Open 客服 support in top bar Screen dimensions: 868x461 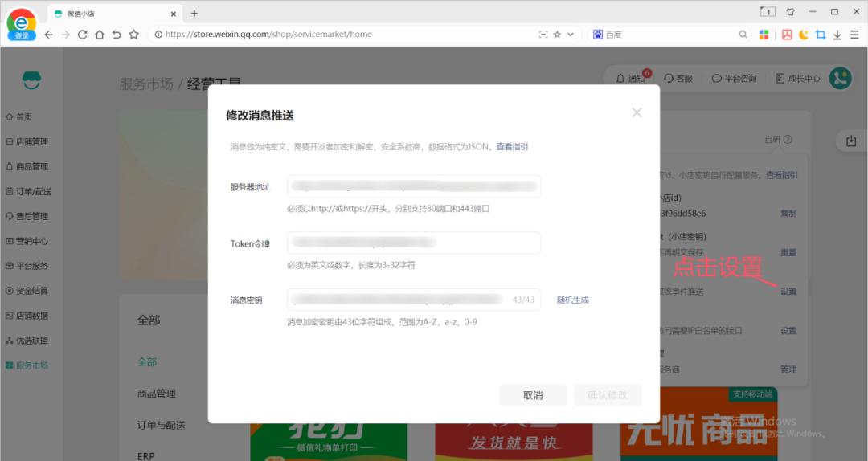[x=678, y=79]
